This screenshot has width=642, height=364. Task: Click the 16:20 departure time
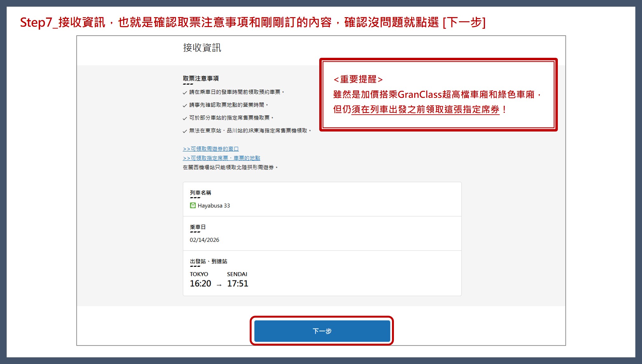coord(200,283)
